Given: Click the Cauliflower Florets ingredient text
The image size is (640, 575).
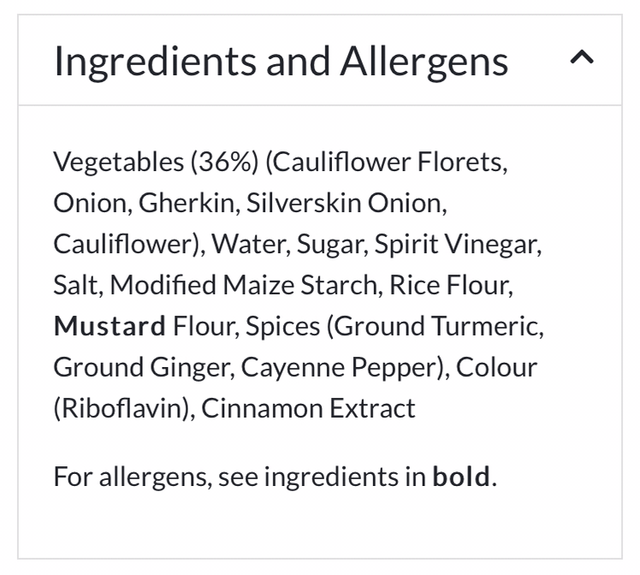Looking at the screenshot, I should [x=388, y=162].
